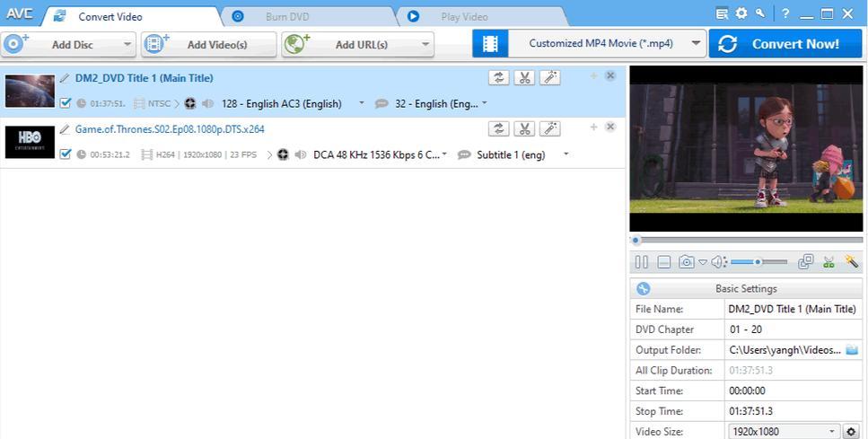Click the video preview image
Viewport: 868px width, 439px height.
(x=746, y=148)
